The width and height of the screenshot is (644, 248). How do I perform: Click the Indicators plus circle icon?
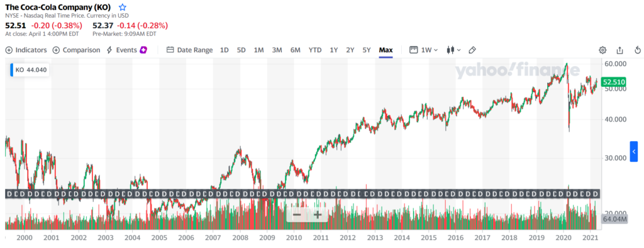click(9, 50)
